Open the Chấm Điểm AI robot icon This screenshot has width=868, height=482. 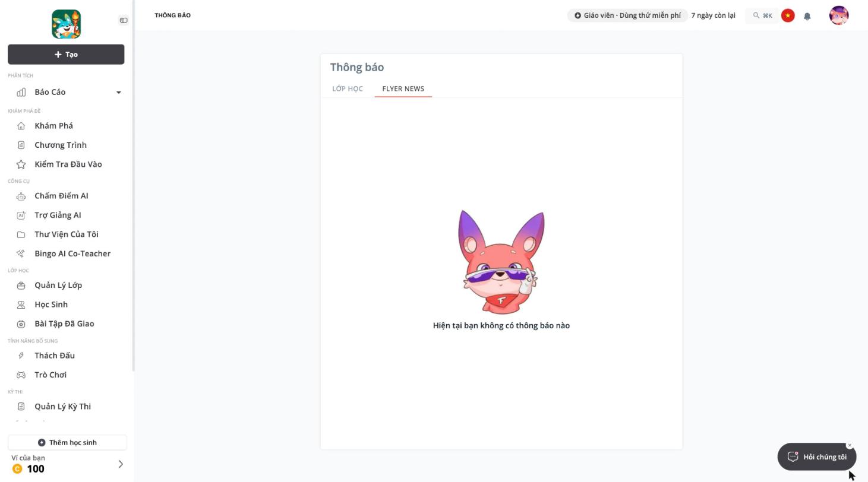(x=21, y=196)
